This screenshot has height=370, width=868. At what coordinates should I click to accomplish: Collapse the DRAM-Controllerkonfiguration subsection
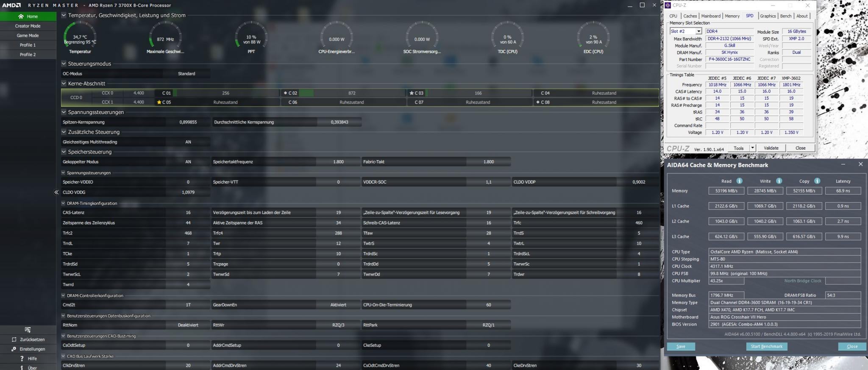[x=63, y=295]
